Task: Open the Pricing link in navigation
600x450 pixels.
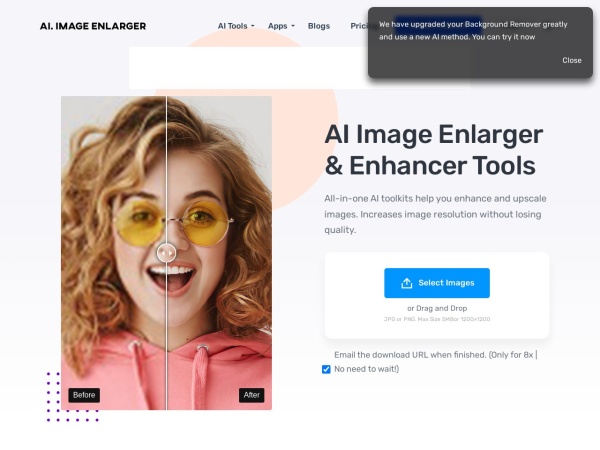Action: pos(359,26)
